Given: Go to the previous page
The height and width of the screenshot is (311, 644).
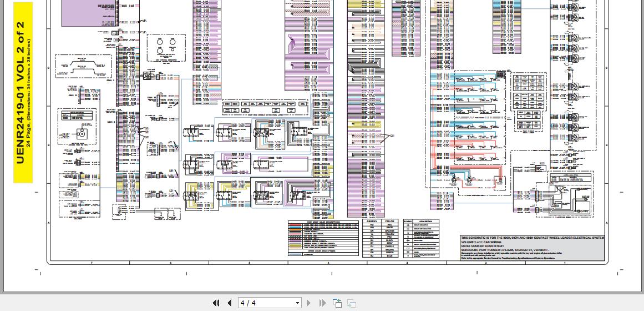Looking at the screenshot, I should (x=229, y=303).
